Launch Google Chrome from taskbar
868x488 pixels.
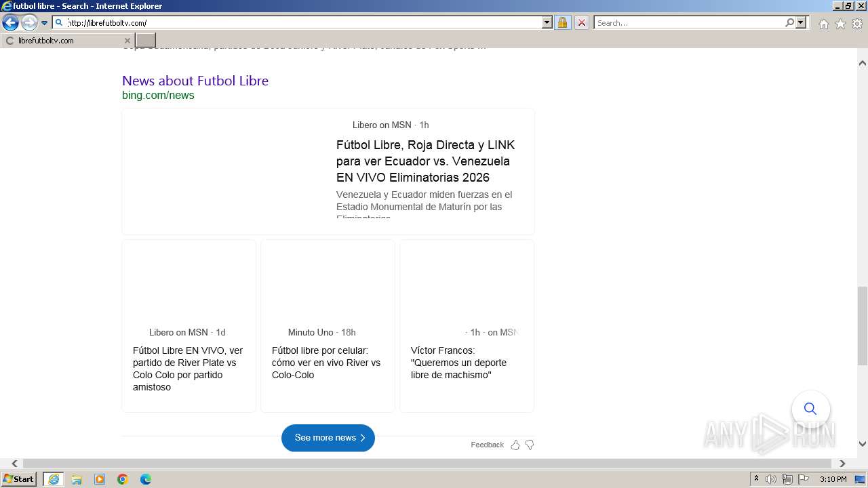click(x=123, y=479)
